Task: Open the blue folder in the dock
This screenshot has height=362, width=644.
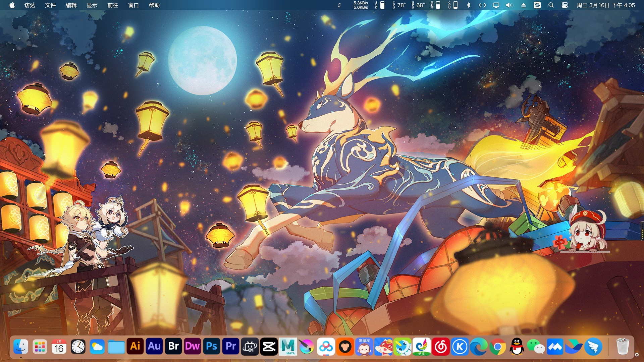Action: tap(116, 347)
